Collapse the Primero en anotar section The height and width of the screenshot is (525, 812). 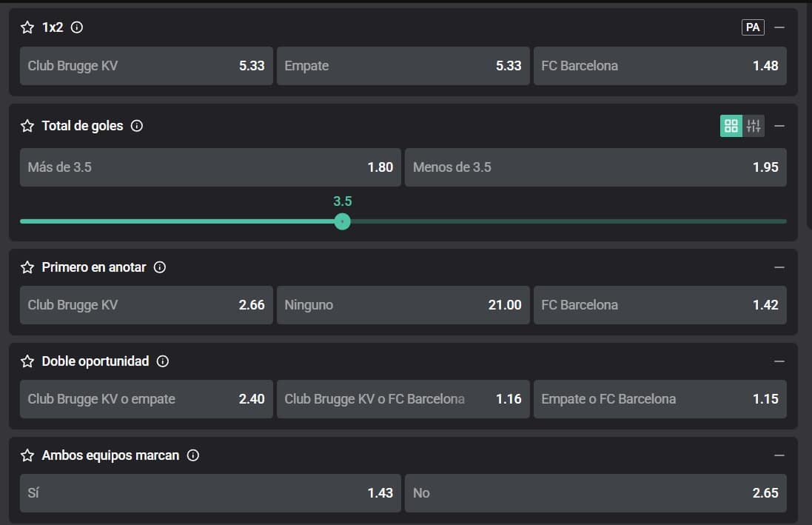[x=779, y=267]
